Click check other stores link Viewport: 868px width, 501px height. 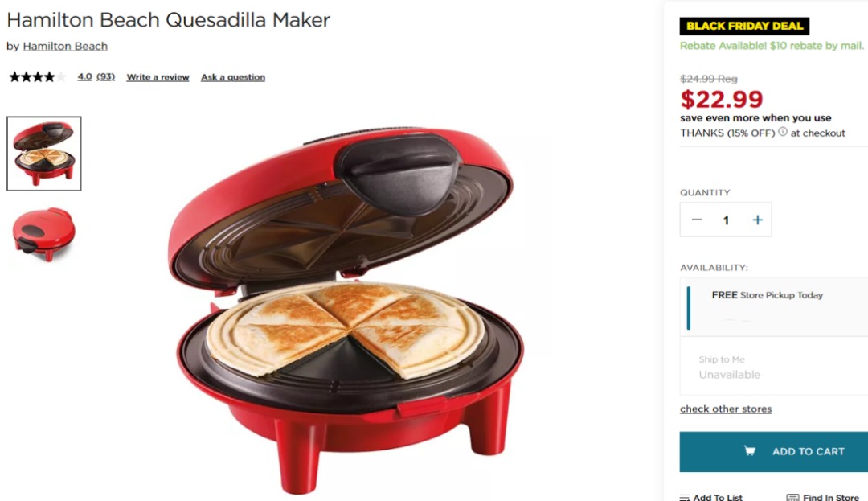(x=726, y=409)
